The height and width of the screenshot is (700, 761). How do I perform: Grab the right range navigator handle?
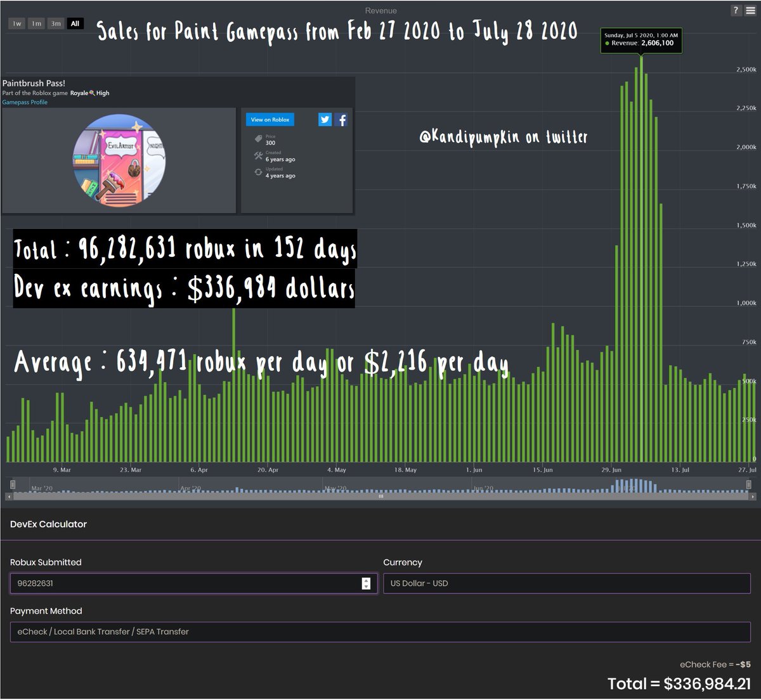point(749,484)
